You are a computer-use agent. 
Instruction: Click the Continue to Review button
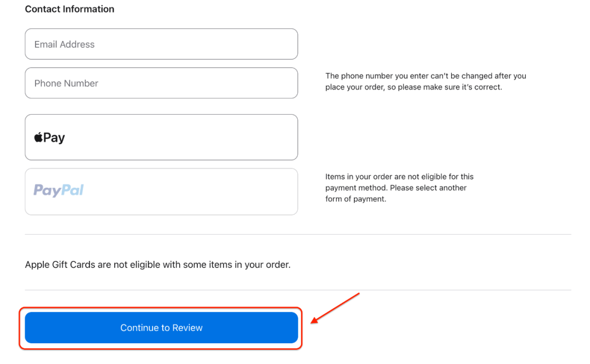(x=161, y=327)
